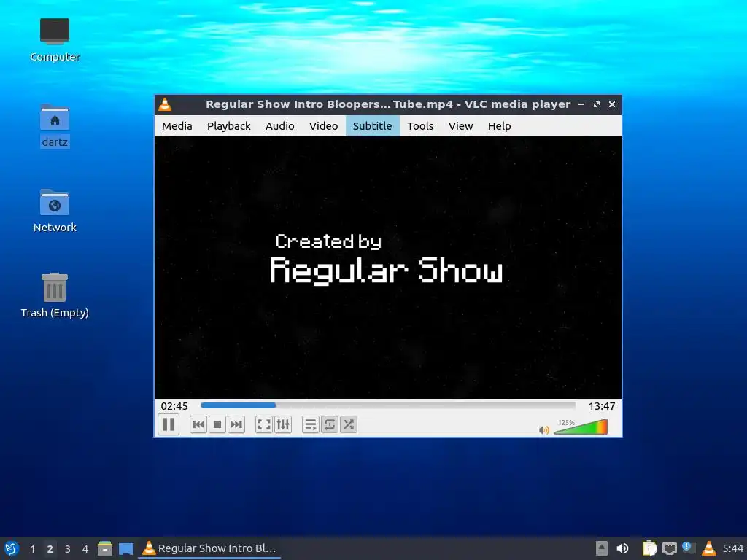
Task: Switch to workspace 3
Action: coord(68,548)
